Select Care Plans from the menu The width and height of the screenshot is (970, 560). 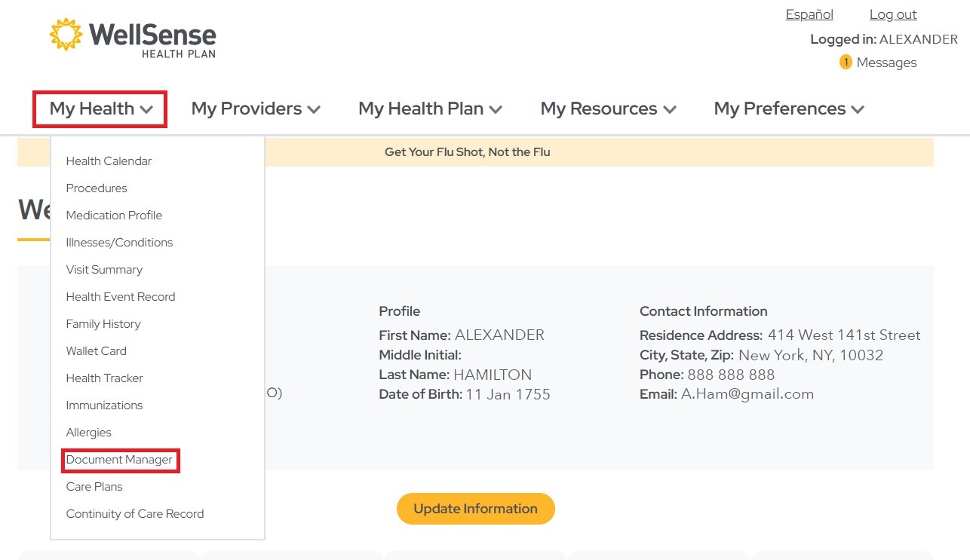point(94,486)
